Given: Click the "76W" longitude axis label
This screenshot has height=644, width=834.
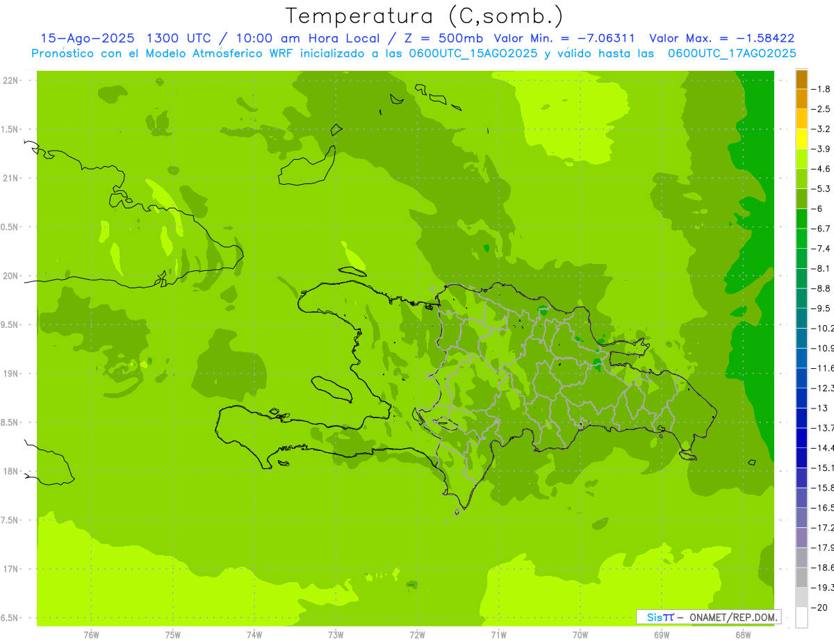Looking at the screenshot, I should (x=91, y=635).
